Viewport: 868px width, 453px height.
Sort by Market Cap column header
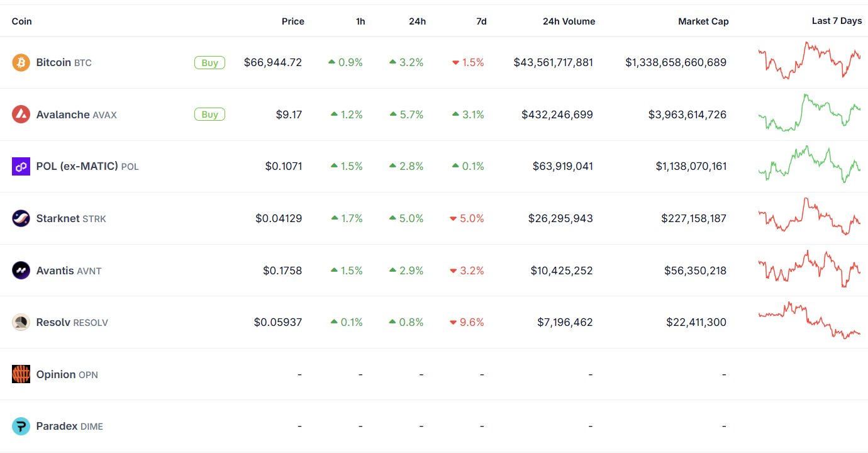tap(703, 21)
